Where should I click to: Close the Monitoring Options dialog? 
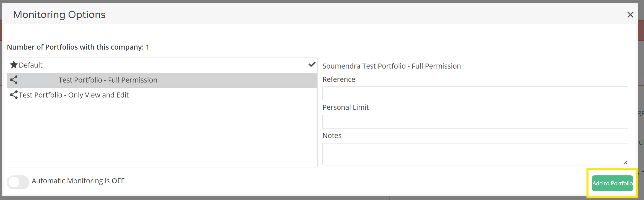tap(630, 15)
